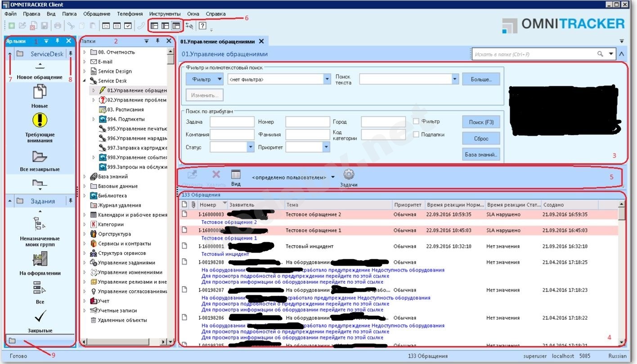Enable the Фильтр checkbox
This screenshot has width=637, height=364.
click(416, 121)
